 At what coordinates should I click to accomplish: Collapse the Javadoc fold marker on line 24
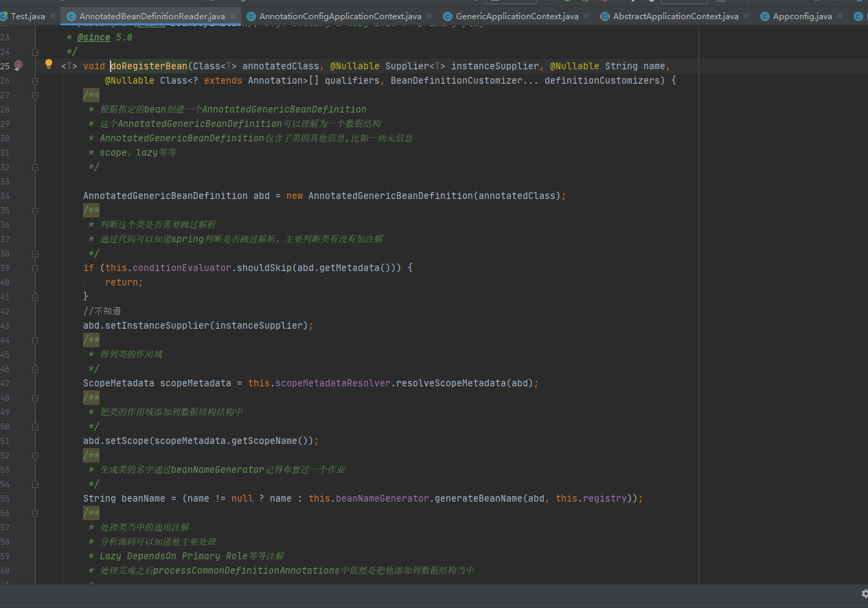coord(35,51)
